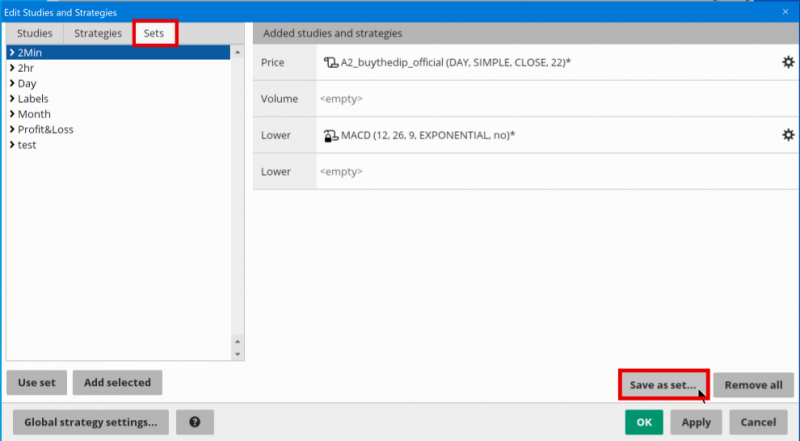Select the test set entry
The width and height of the screenshot is (800, 441).
coord(28,145)
